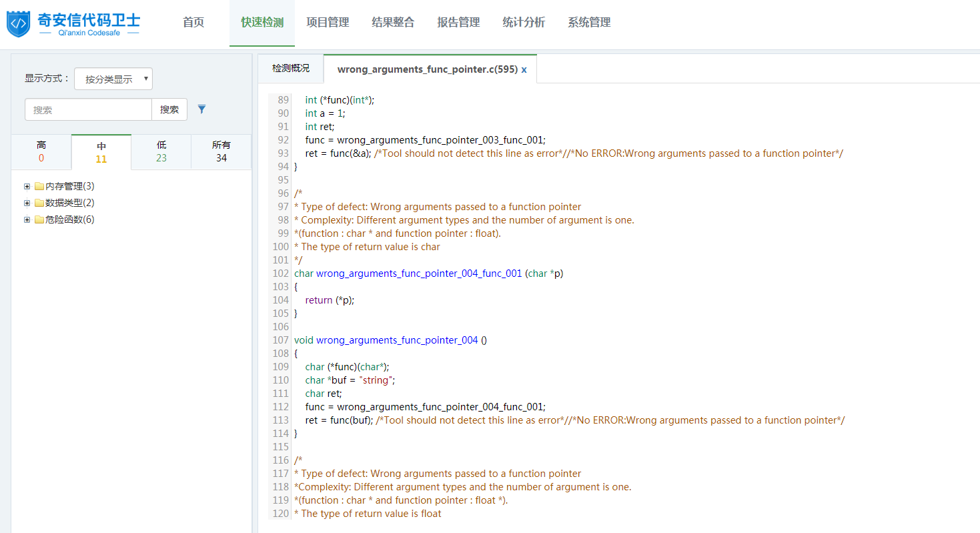Expand the 危险函数(6) tree node
The image size is (980, 533).
[x=27, y=220]
